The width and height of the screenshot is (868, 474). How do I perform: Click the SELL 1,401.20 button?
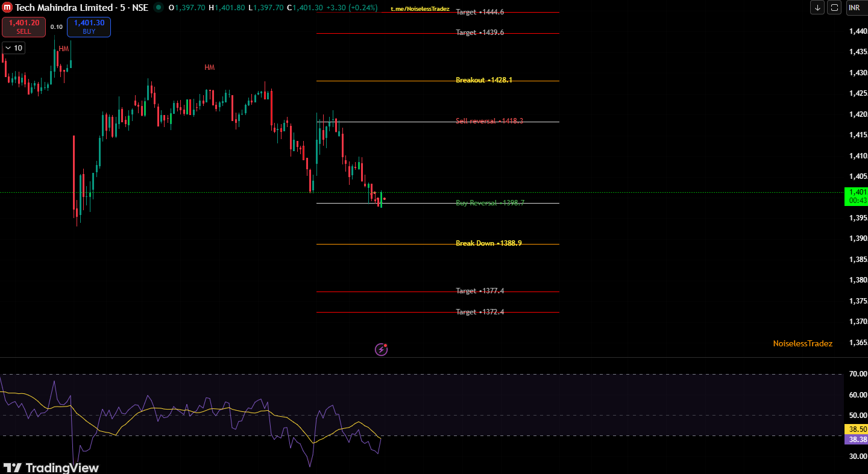click(x=24, y=27)
